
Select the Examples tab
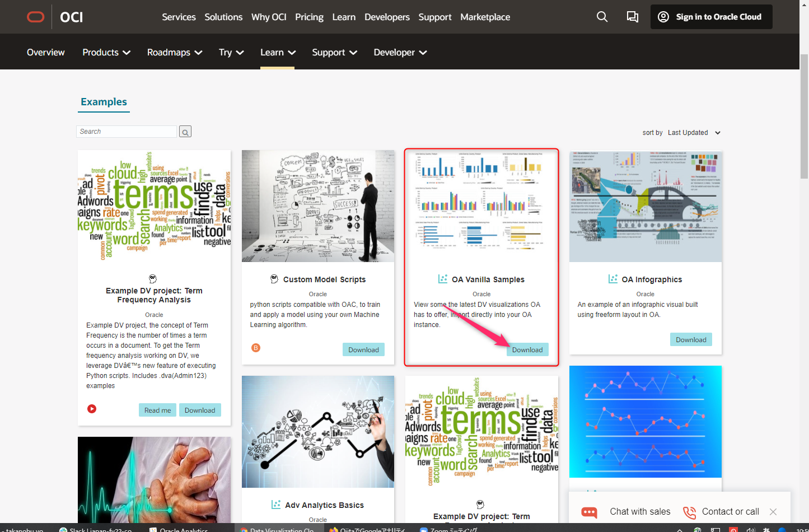pos(104,102)
